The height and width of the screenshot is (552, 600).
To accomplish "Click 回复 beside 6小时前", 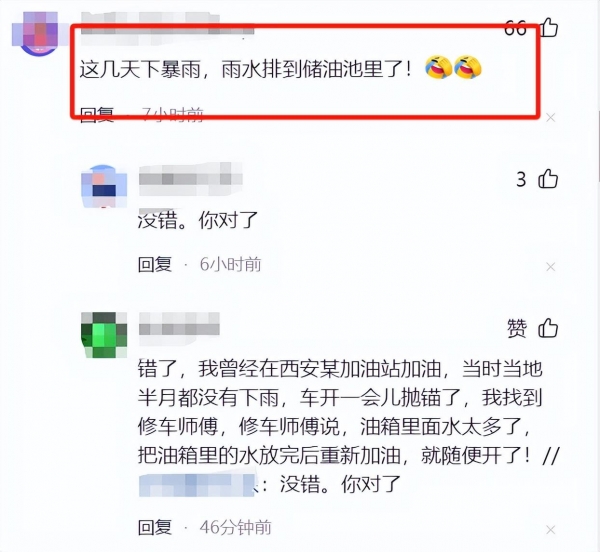I will coord(155,264).
